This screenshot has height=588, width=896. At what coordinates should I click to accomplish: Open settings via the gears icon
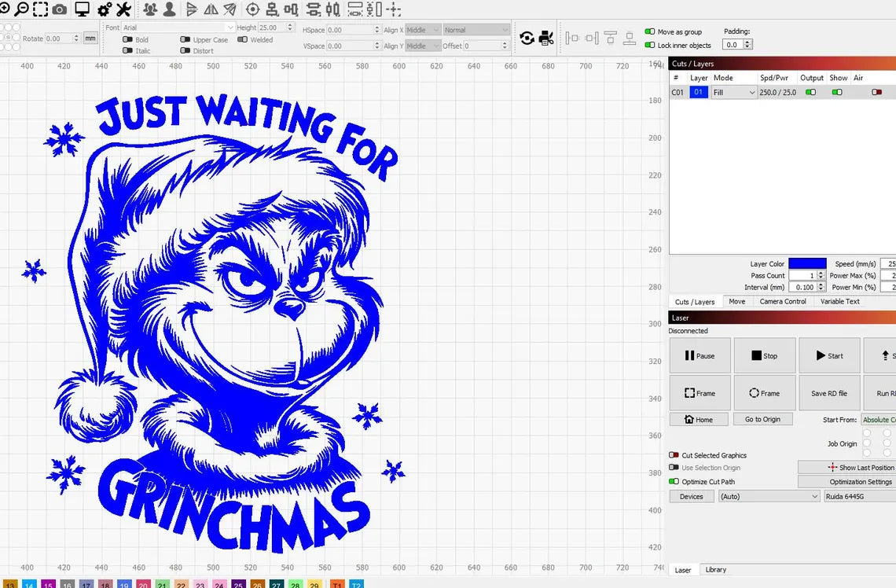coord(105,9)
